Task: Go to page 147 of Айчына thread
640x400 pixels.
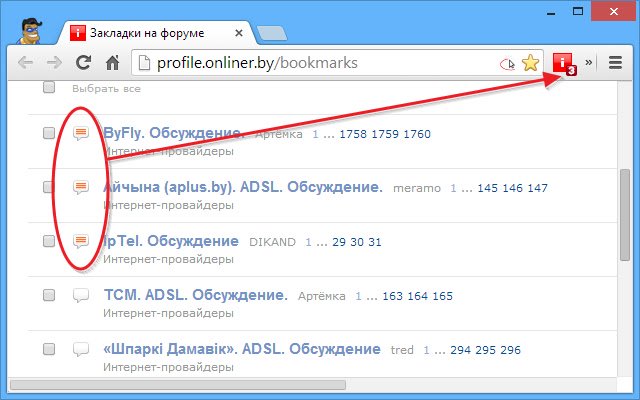Action: point(538,188)
